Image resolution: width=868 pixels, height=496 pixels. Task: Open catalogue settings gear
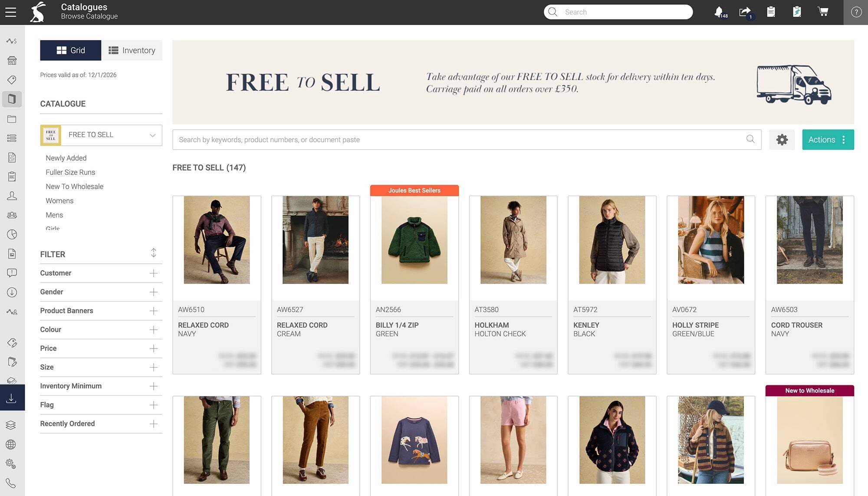pos(782,140)
